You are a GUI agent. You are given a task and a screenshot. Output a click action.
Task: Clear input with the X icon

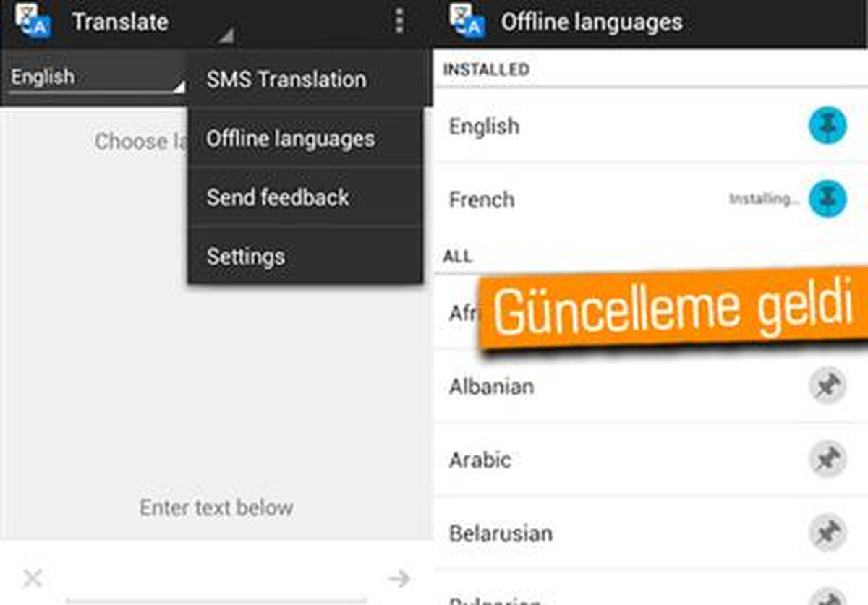click(x=33, y=578)
